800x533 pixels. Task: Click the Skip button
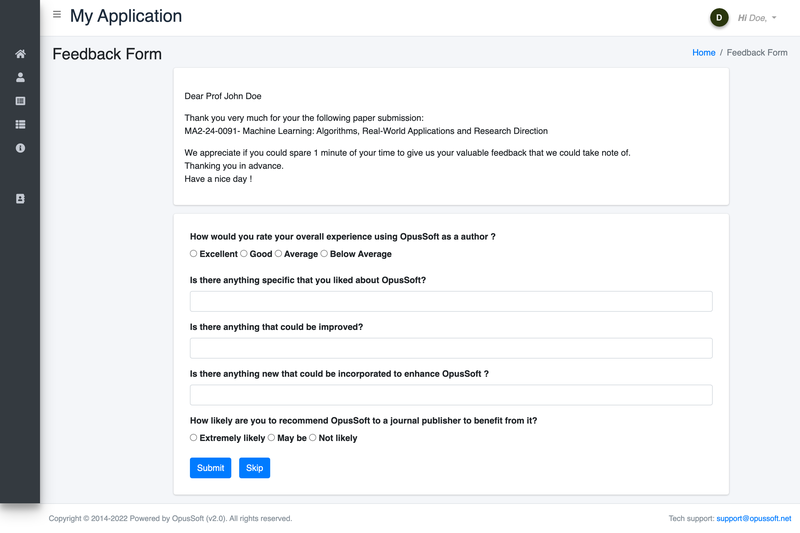254,468
